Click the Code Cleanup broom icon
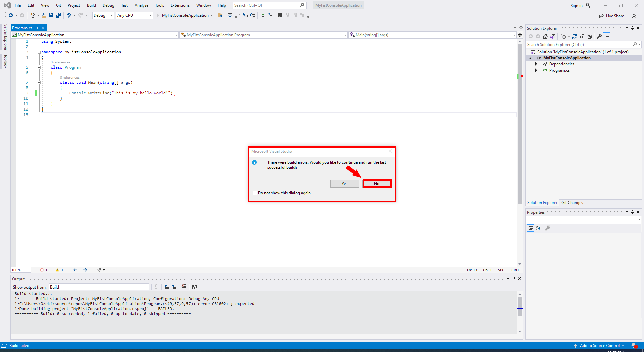 click(99, 270)
